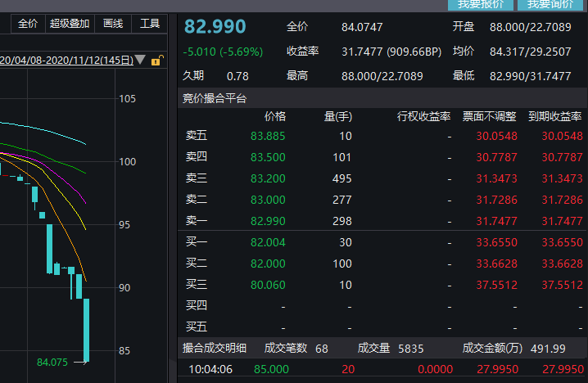
Task: Click the 卖四 price 83.500
Action: 268,157
